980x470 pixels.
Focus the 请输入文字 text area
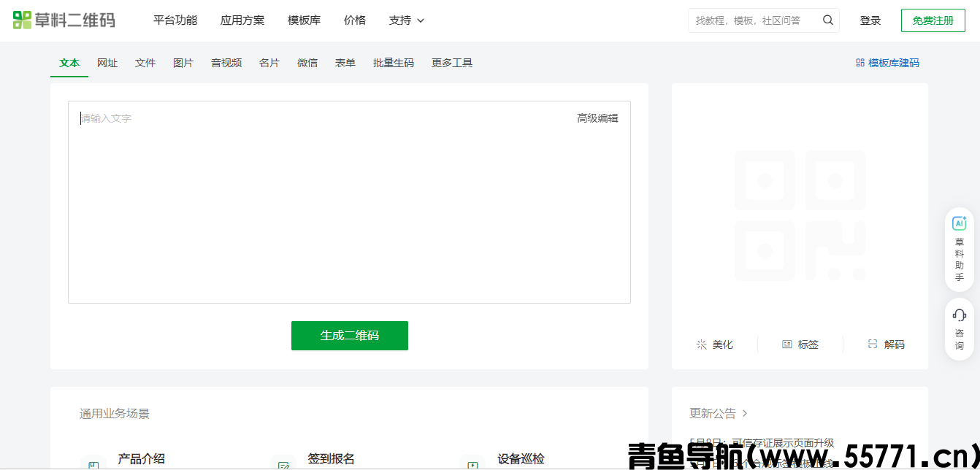[x=349, y=202]
